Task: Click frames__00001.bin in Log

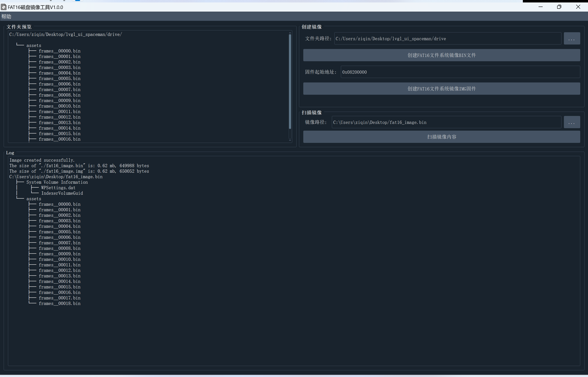Action: tap(59, 210)
